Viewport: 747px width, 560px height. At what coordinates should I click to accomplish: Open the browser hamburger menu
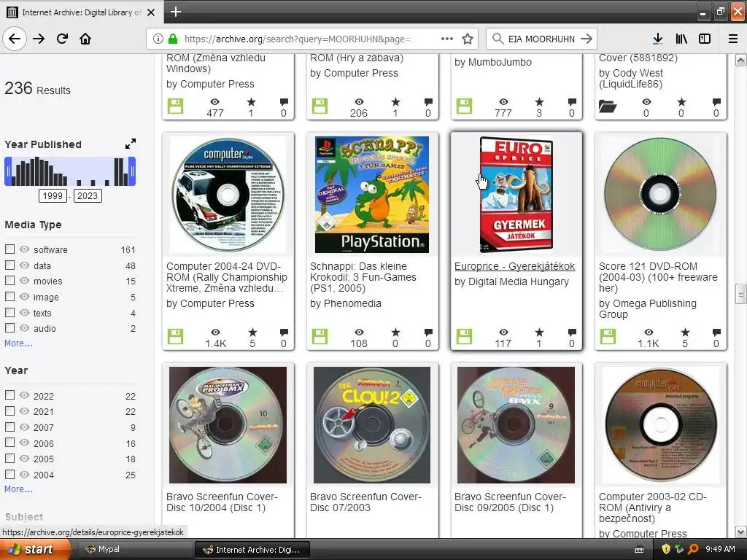click(x=732, y=39)
